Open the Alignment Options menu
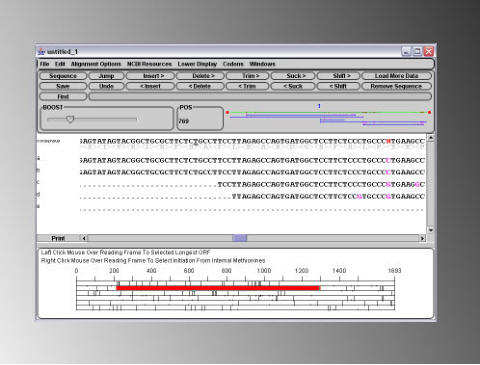This screenshot has width=480, height=365. tap(96, 64)
